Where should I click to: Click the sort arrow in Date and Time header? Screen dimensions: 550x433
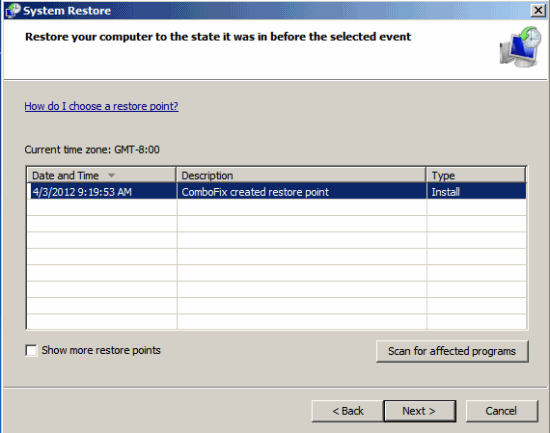tap(112, 175)
